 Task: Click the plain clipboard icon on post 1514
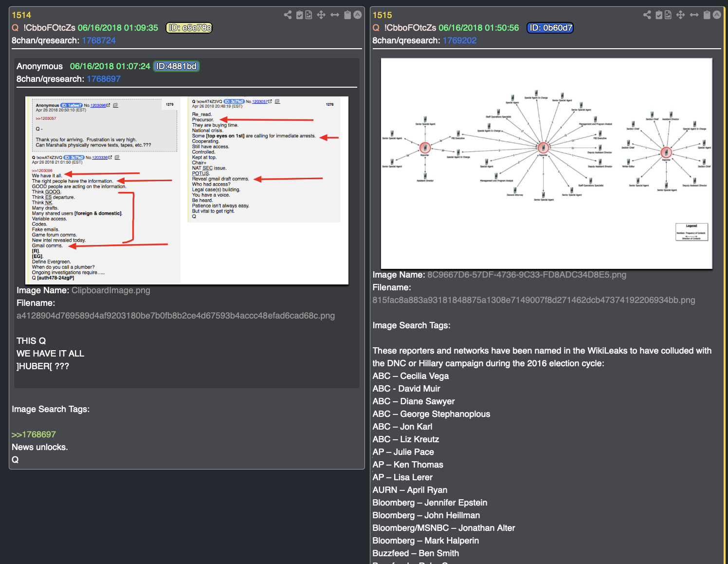point(347,15)
